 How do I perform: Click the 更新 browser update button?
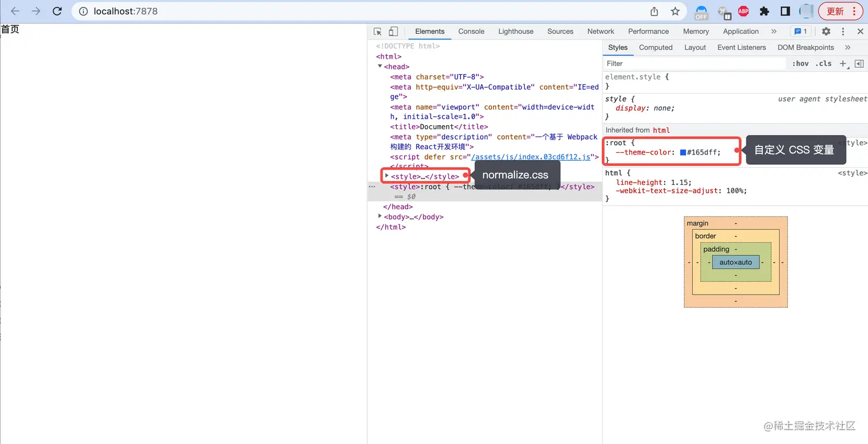[x=840, y=11]
